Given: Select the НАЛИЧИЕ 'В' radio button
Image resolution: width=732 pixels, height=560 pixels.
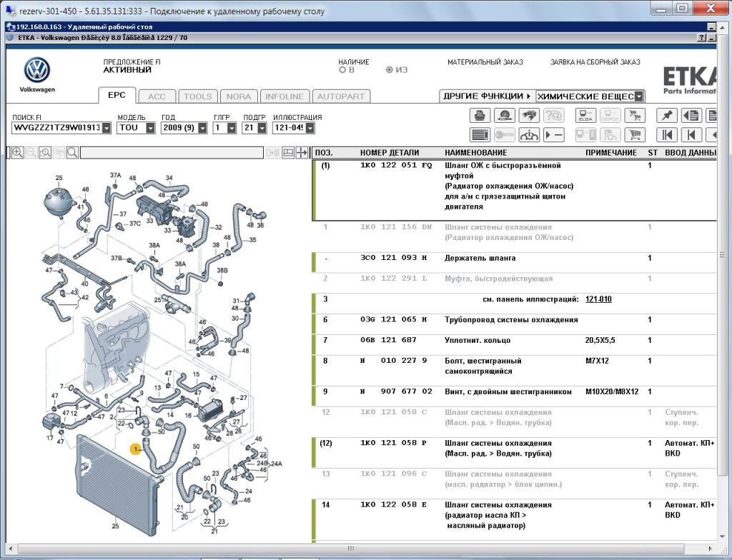Looking at the screenshot, I should coord(342,70).
